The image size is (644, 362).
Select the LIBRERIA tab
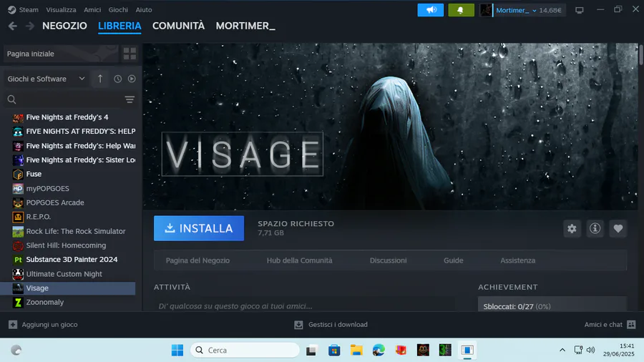(x=119, y=26)
